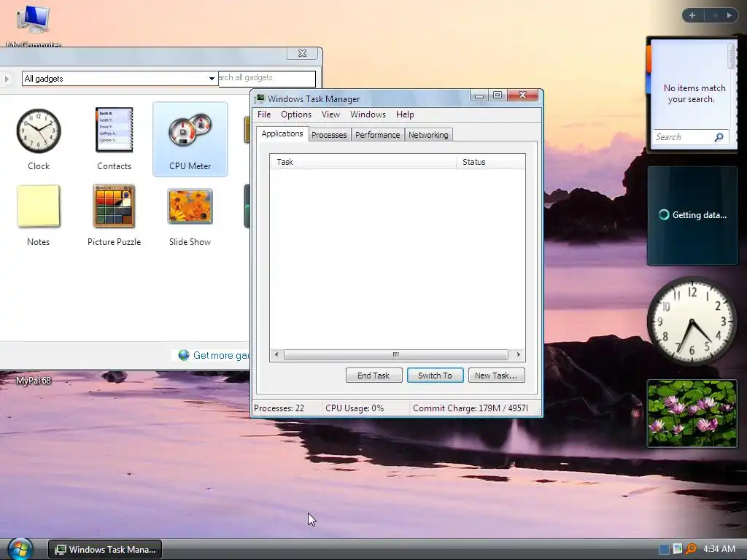Pick the Picture Puzzle gadget
The width and height of the screenshot is (747, 560).
114,206
